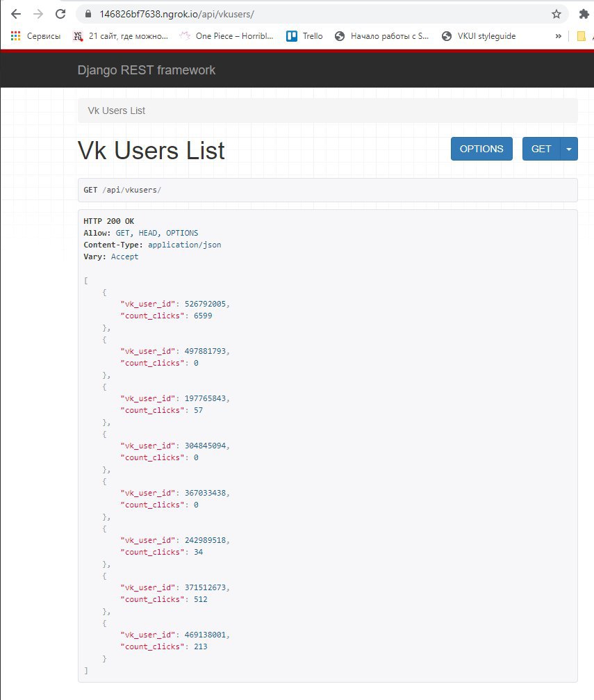This screenshot has height=700, width=594.
Task: Click the vk_user_id value 197765843
Action: pos(205,398)
